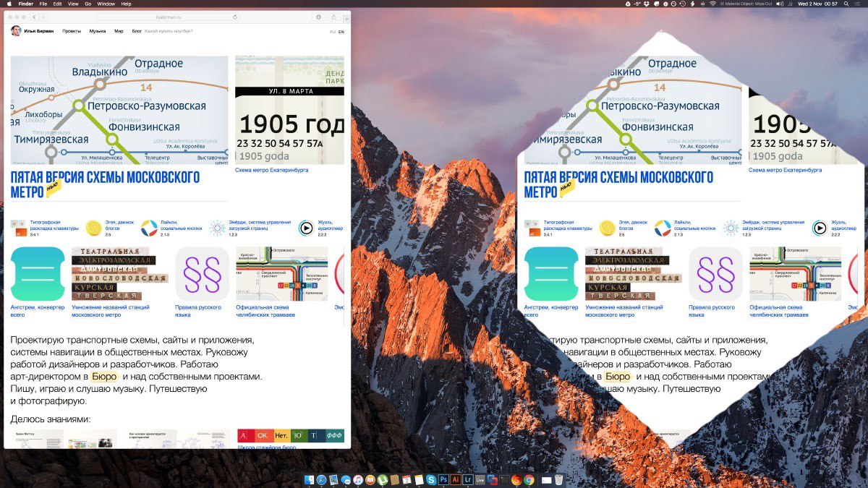Viewport: 868px width, 488px height.
Task: Open the Edit menu
Action: [58, 4]
